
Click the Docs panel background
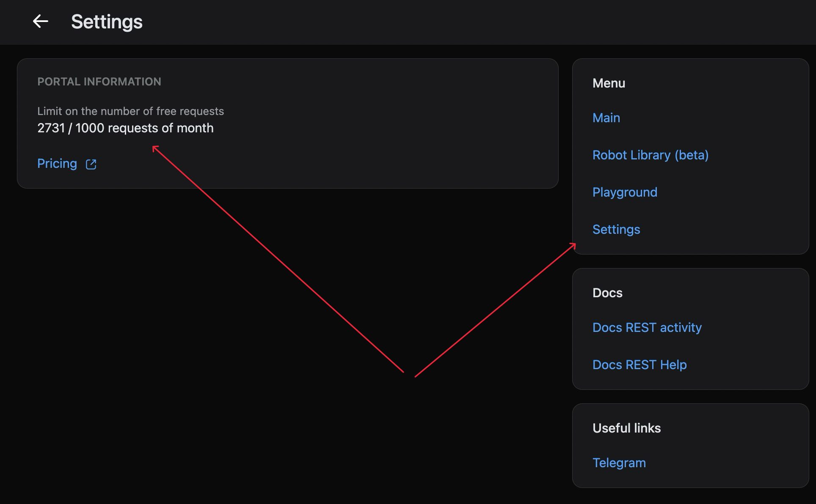click(741, 296)
